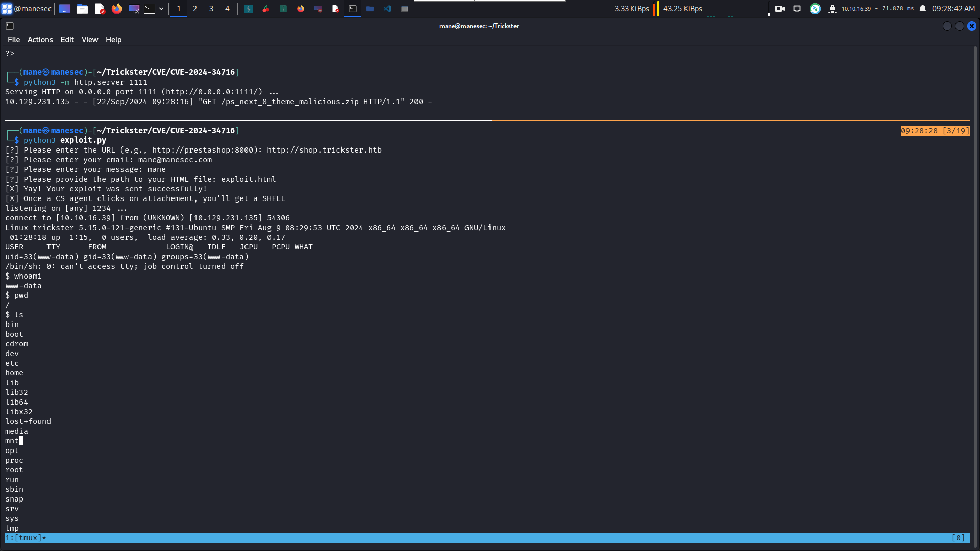Launch a new terminal emulator from panel
Screen dimensions: 980x551
pyautogui.click(x=150, y=9)
